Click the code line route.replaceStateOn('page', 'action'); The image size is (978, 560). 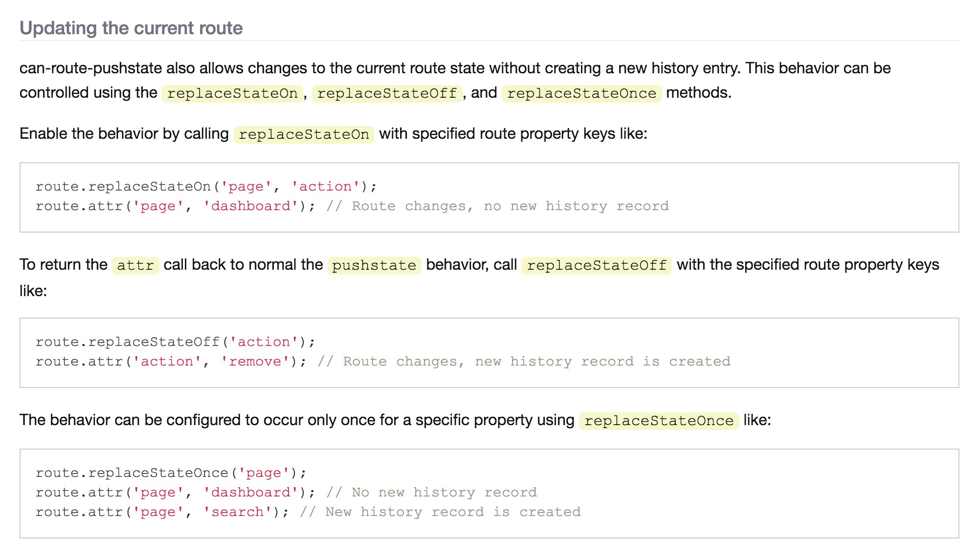click(206, 186)
